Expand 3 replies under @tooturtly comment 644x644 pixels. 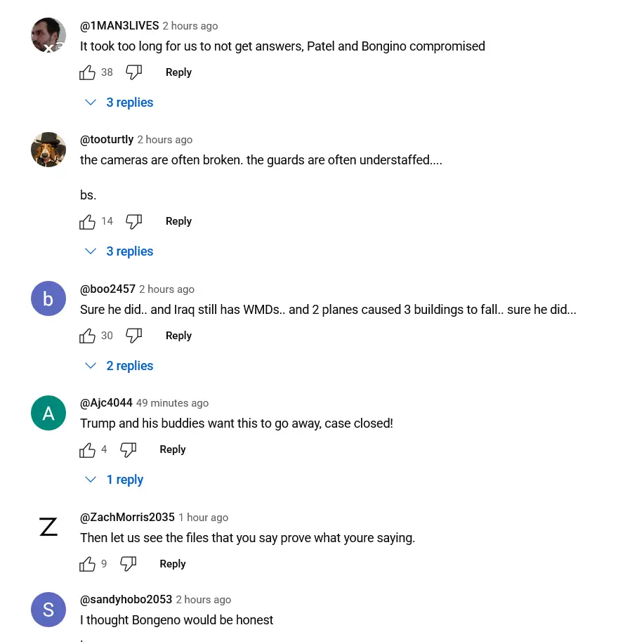pyautogui.click(x=119, y=251)
